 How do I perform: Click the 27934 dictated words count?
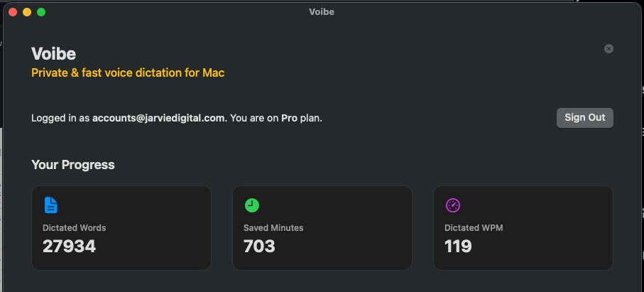tap(69, 247)
